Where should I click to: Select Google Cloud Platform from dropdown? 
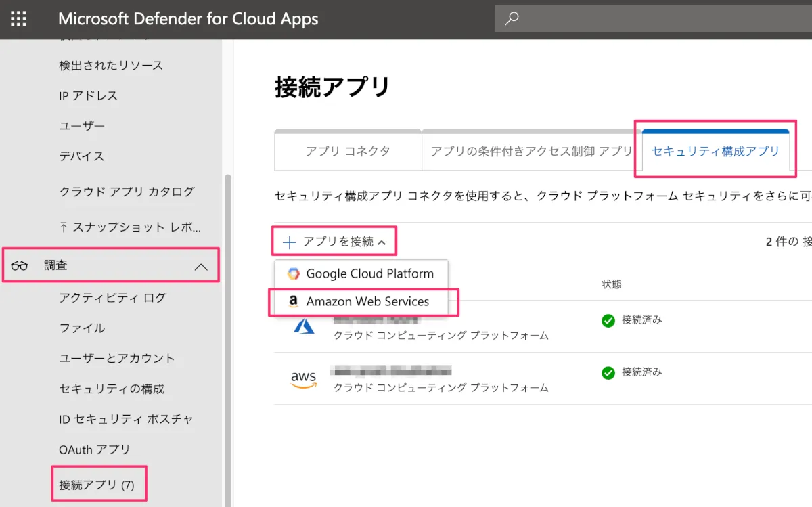pos(369,274)
